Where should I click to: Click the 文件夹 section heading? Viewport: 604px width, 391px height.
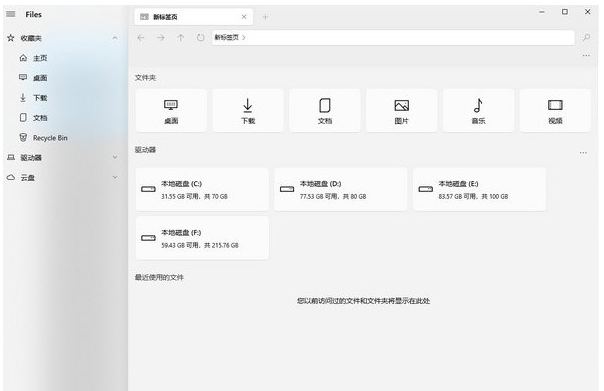(145, 78)
